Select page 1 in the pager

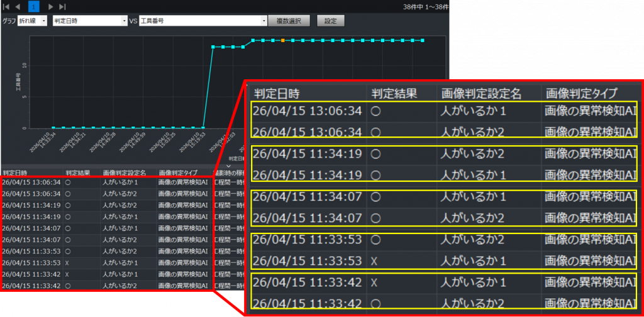[x=34, y=6]
